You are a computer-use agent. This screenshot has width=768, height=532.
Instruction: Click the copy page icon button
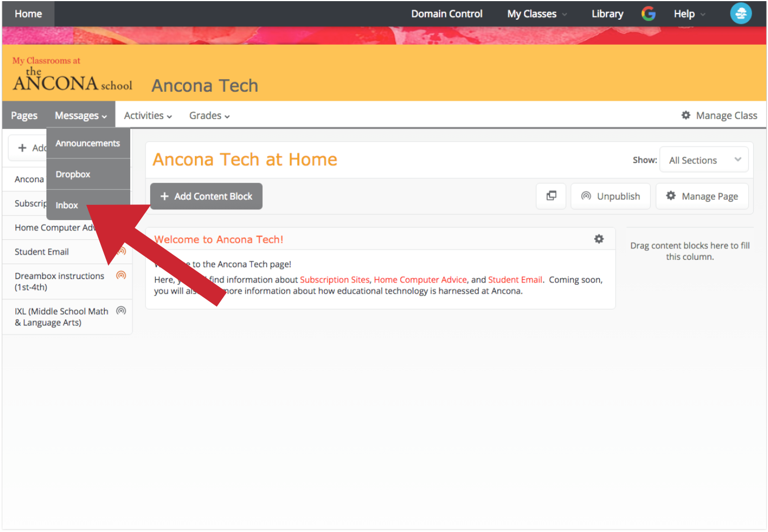click(551, 196)
